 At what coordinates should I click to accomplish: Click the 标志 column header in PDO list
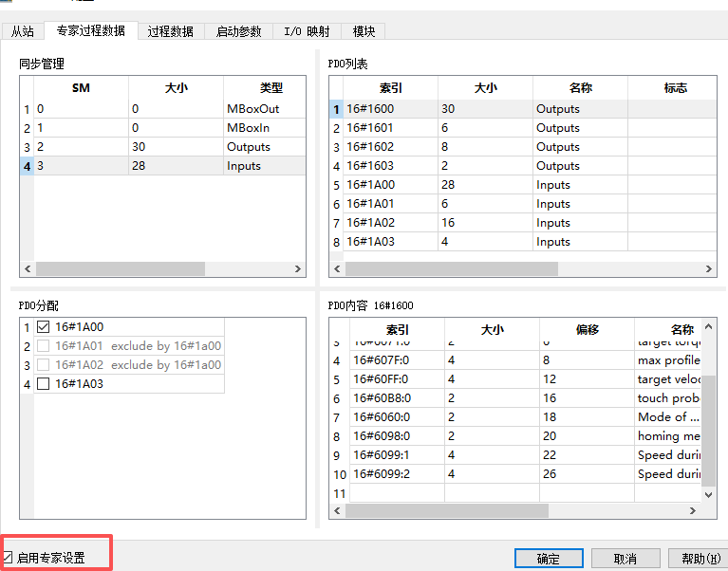coord(672,88)
